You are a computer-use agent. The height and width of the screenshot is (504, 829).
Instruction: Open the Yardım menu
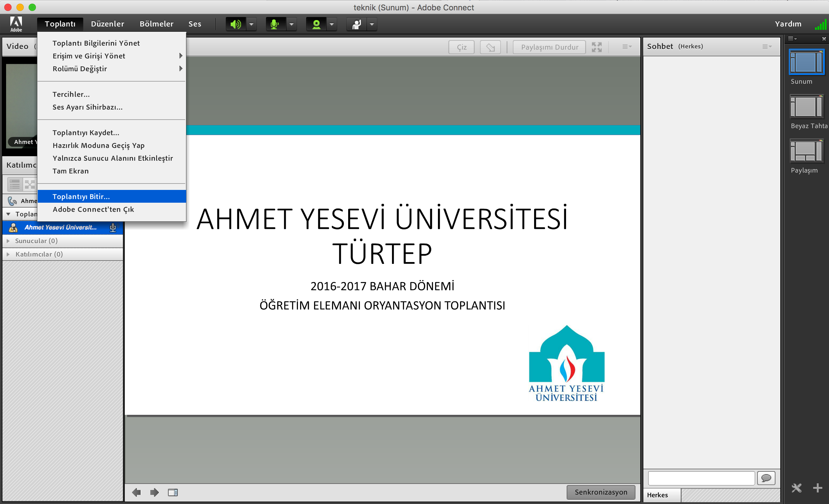pos(788,24)
